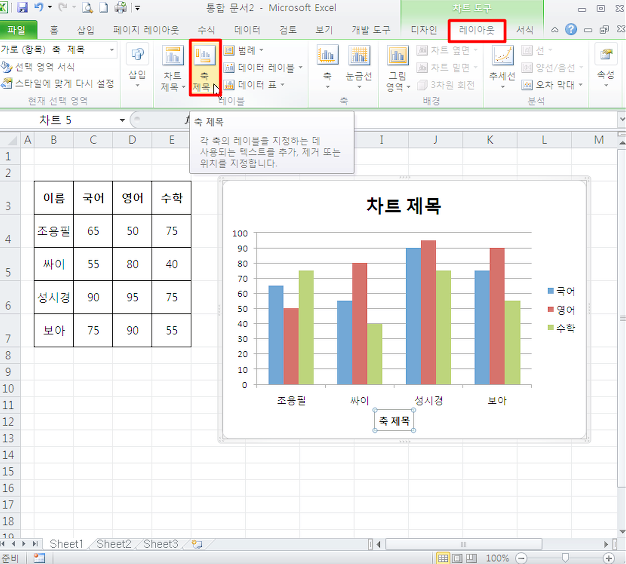Open the 삽입 dropdown in Layout ribbon
626x564 pixels.
tap(137, 66)
